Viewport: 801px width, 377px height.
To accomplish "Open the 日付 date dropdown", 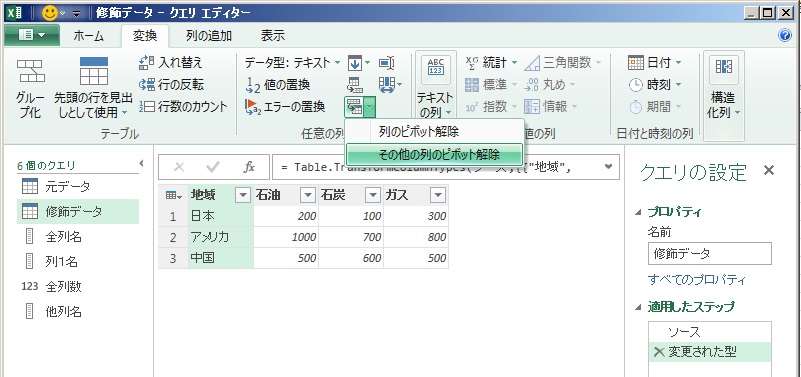I will click(655, 63).
